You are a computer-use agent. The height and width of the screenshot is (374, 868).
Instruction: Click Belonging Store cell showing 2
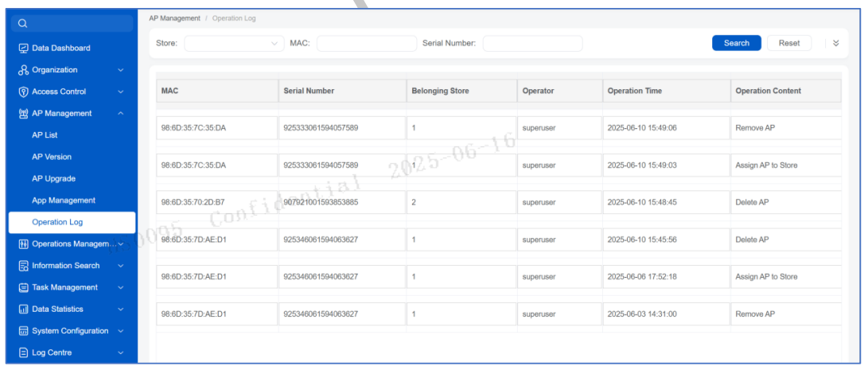461,202
